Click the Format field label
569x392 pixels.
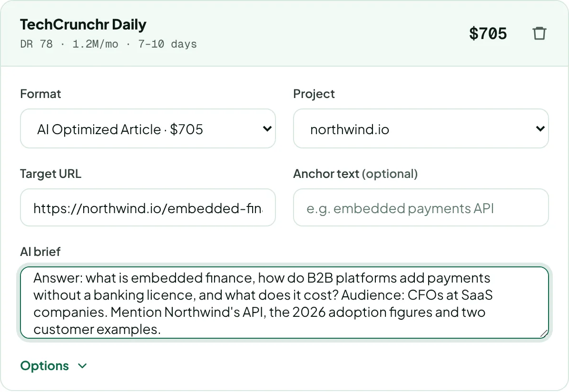click(40, 94)
